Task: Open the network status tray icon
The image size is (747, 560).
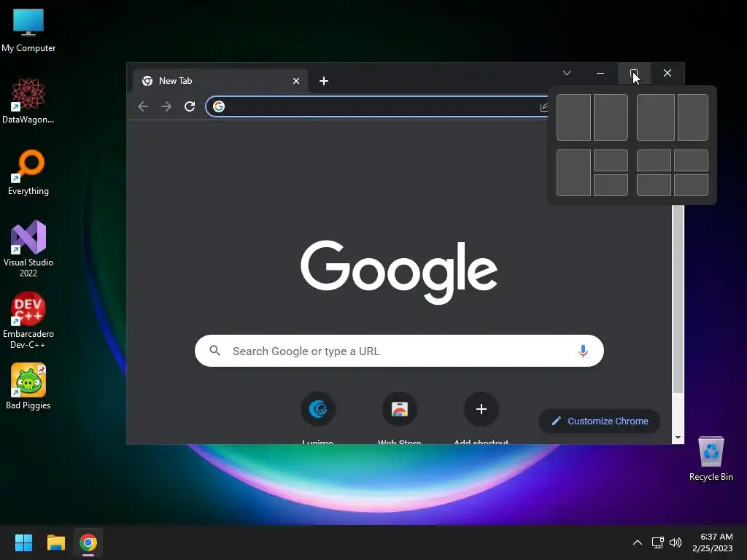Action: (658, 542)
